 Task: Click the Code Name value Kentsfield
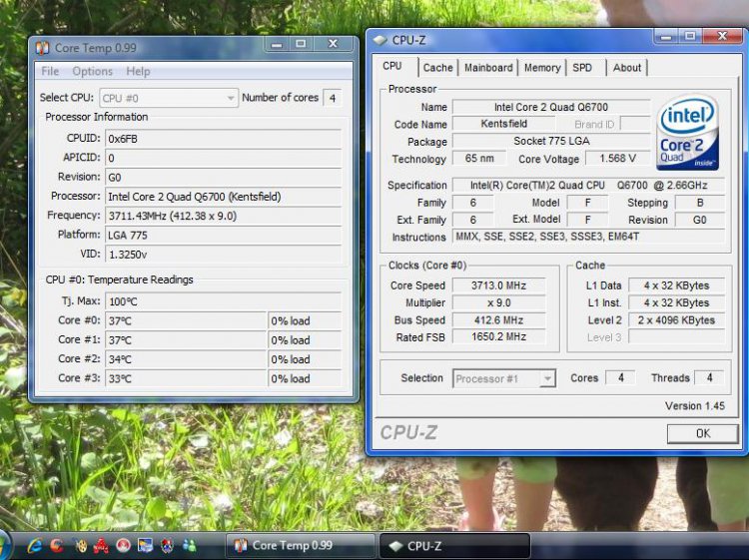[504, 124]
